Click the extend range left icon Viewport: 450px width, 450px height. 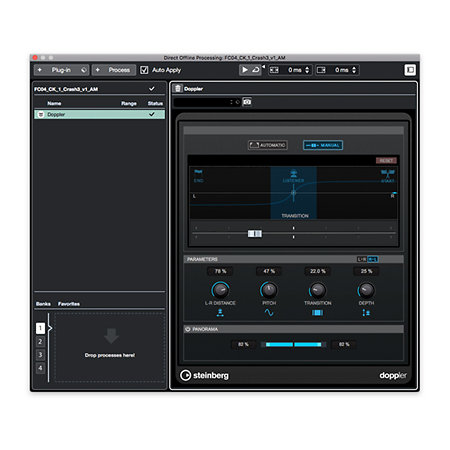click(274, 70)
